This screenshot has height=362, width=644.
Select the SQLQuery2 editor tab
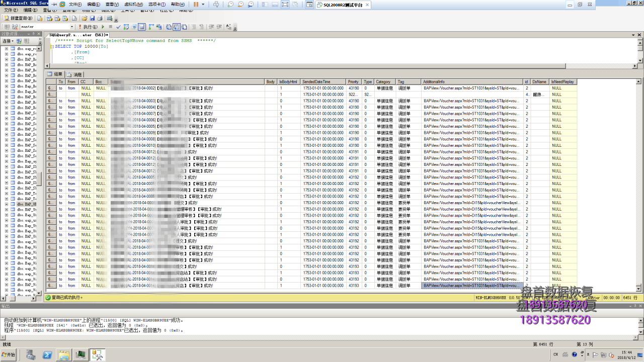[77, 35]
